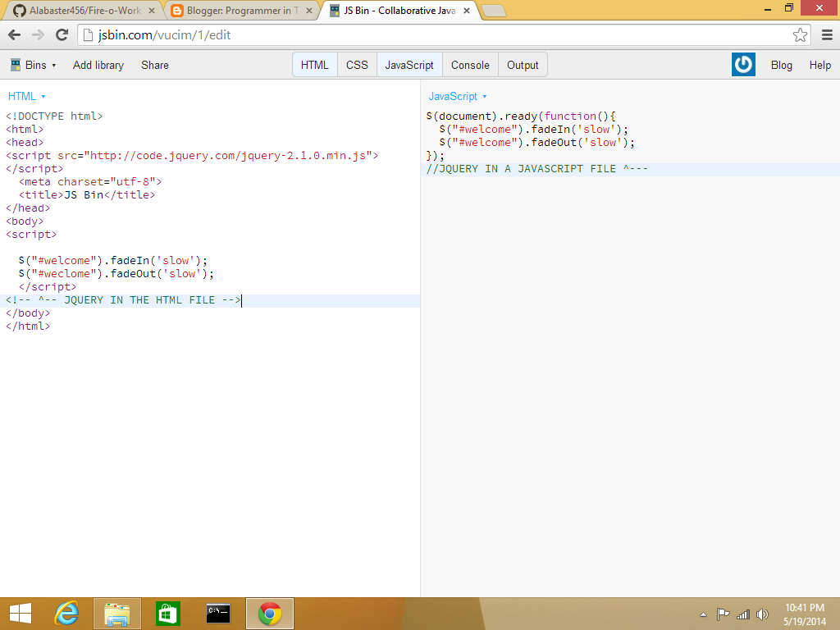The height and width of the screenshot is (630, 840).
Task: Click the <!DOCTYPE html> line
Action: (x=54, y=116)
